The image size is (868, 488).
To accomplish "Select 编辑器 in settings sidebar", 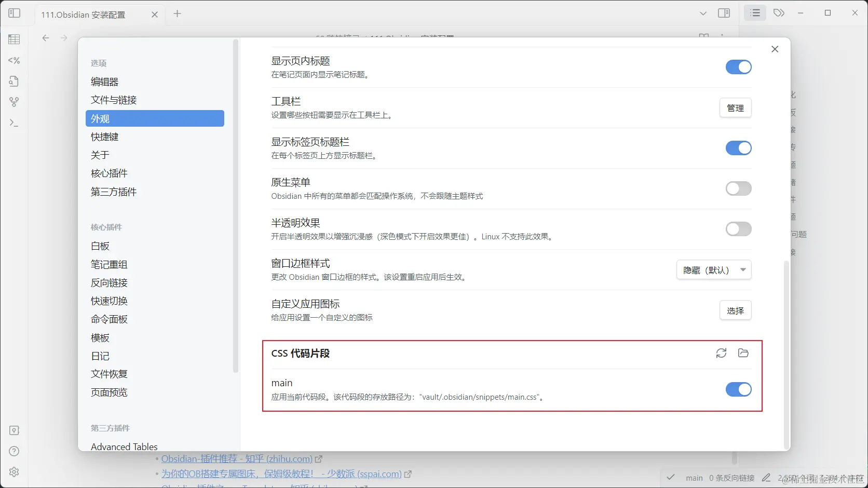I will (x=155, y=82).
